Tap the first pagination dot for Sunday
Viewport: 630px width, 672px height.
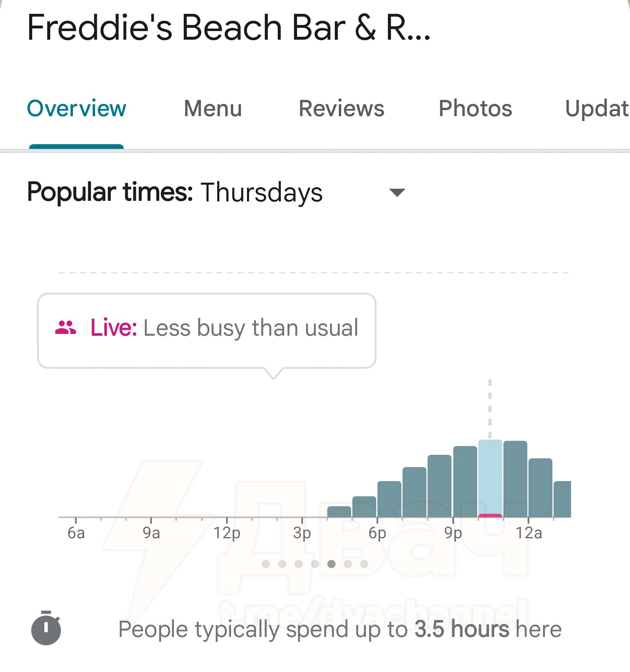pyautogui.click(x=266, y=564)
